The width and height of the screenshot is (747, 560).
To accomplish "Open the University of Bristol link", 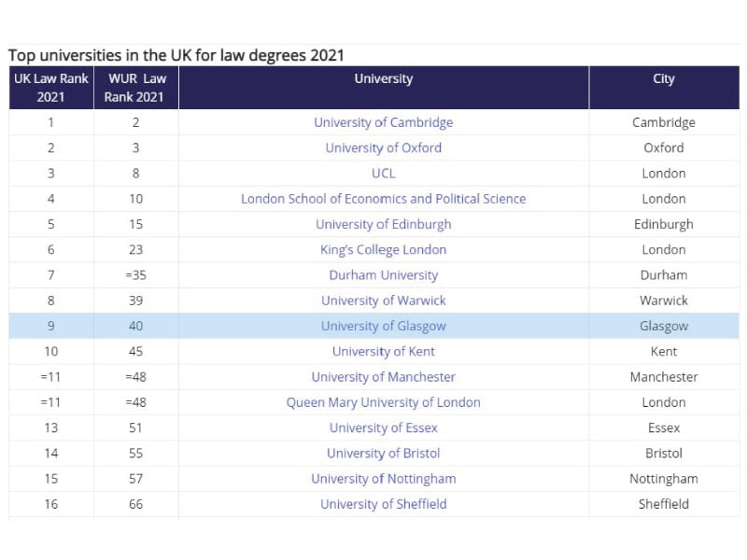I will coord(383,454).
